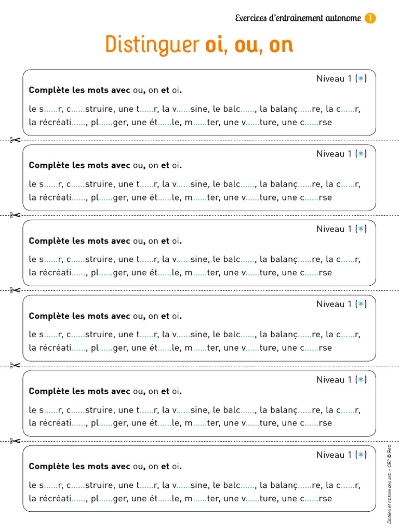Click the "Niveau 1" label in the fifth box
399x532 pixels.
click(x=335, y=380)
